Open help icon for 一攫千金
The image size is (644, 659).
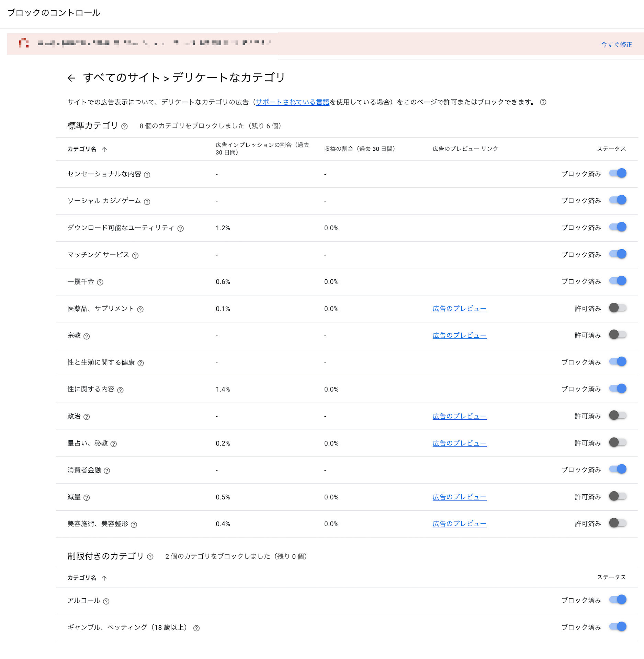[100, 282]
